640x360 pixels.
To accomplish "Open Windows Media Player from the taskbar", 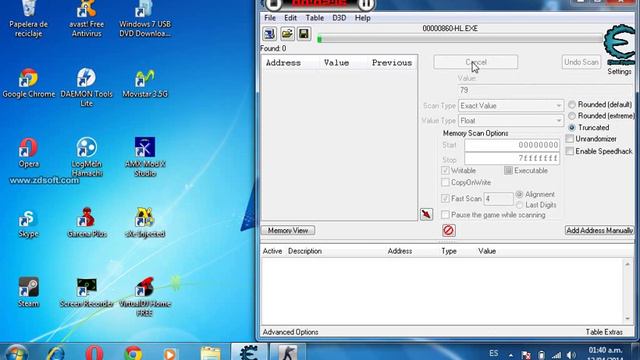I will 171,353.
